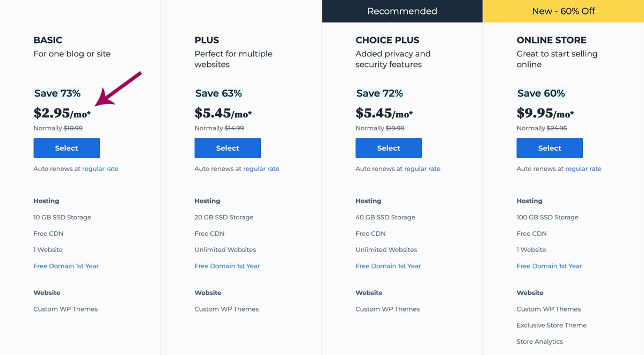Open CHOICE PLUS Free Domain 1st Year link

[388, 266]
